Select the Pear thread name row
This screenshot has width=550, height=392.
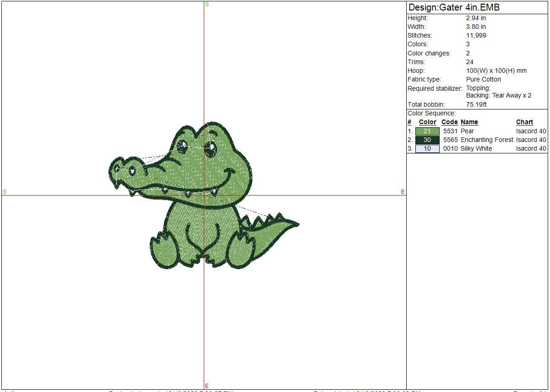pos(467,131)
